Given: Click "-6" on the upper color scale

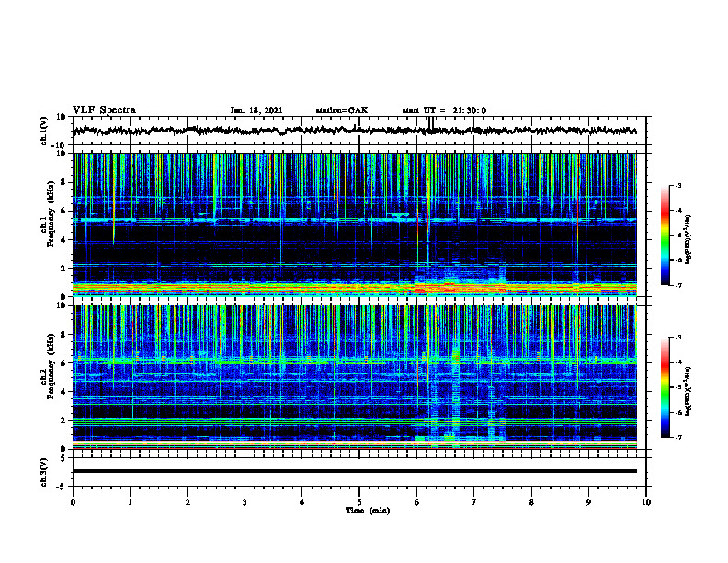Looking at the screenshot, I should (677, 260).
